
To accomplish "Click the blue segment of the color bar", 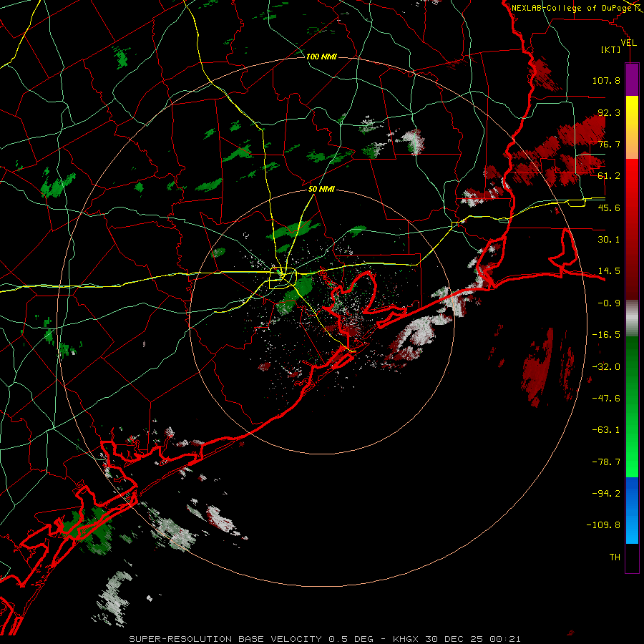I will 632,510.
